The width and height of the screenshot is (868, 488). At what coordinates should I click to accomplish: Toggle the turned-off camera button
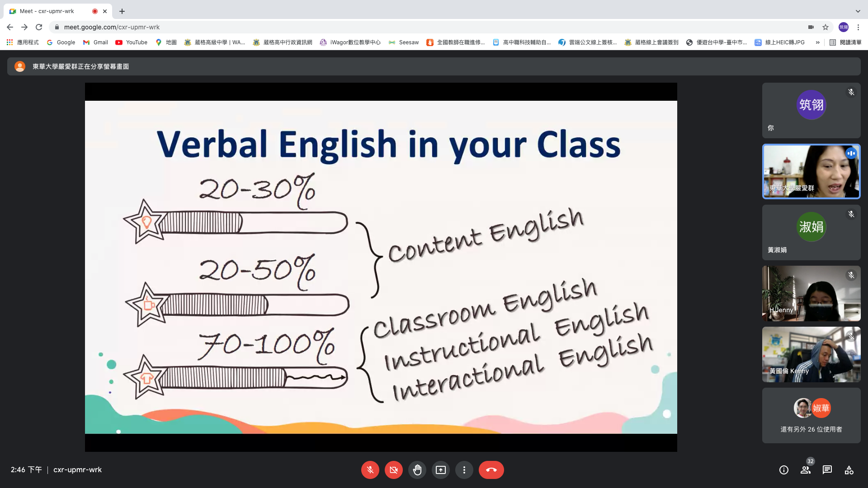click(x=393, y=470)
